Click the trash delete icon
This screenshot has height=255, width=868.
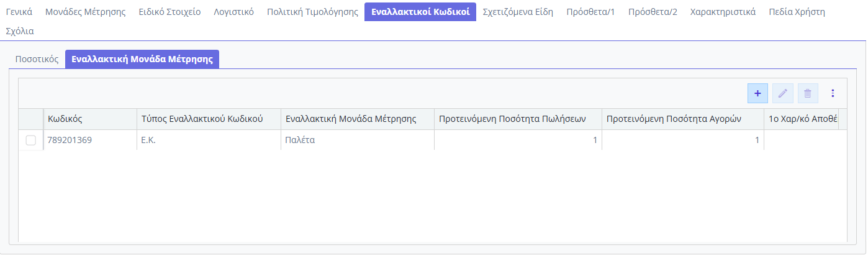(808, 93)
